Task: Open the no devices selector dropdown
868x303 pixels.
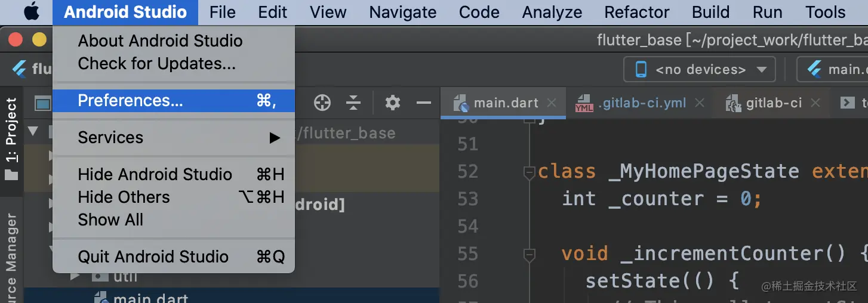Action: 700,70
